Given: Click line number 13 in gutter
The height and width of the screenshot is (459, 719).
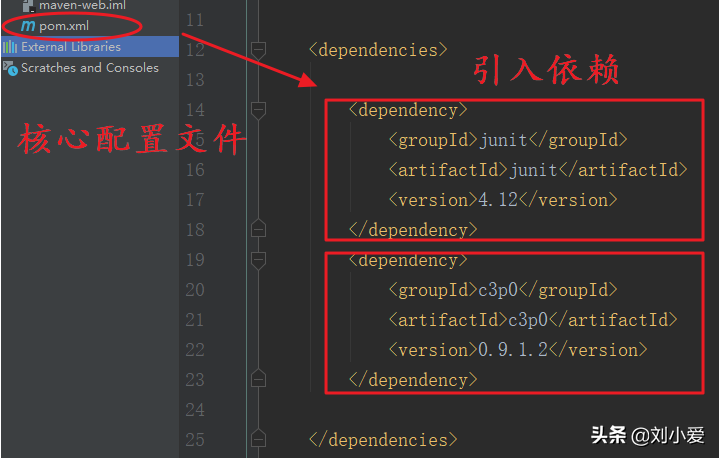Looking at the screenshot, I should tap(195, 80).
